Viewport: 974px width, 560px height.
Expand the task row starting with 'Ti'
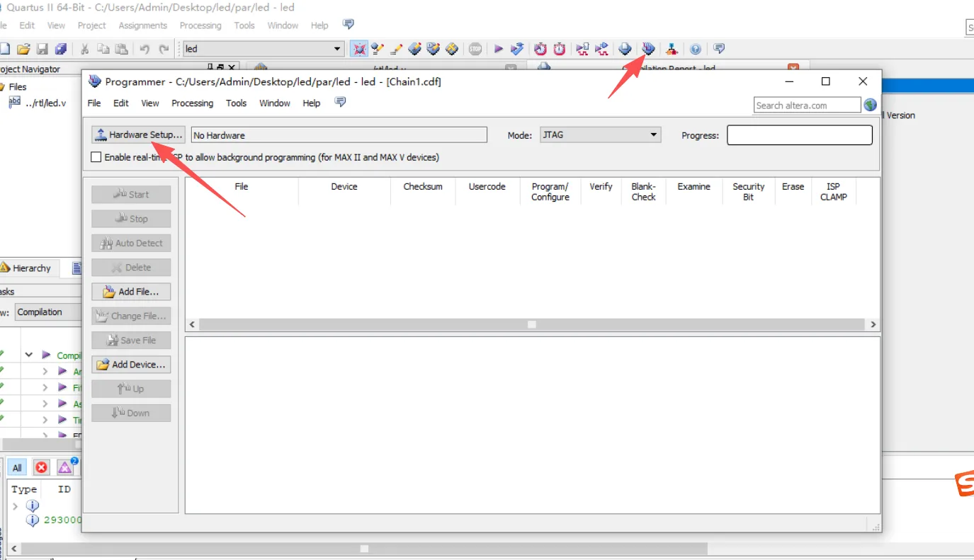coord(45,421)
